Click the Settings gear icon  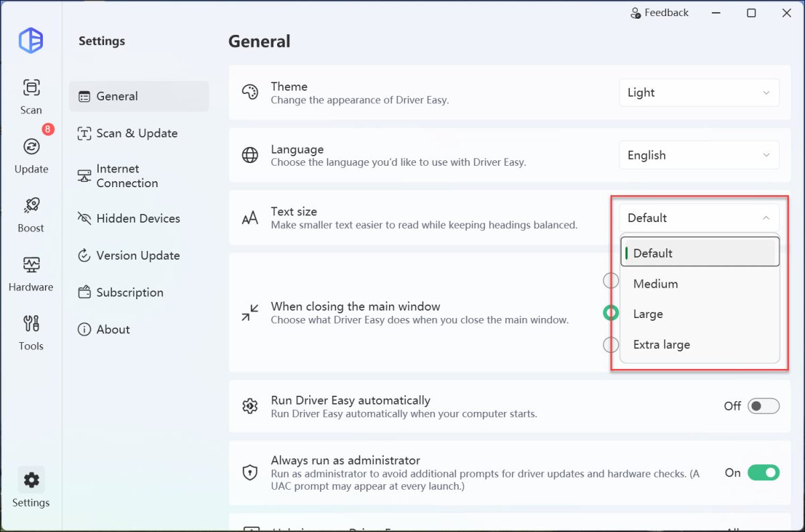pos(31,480)
